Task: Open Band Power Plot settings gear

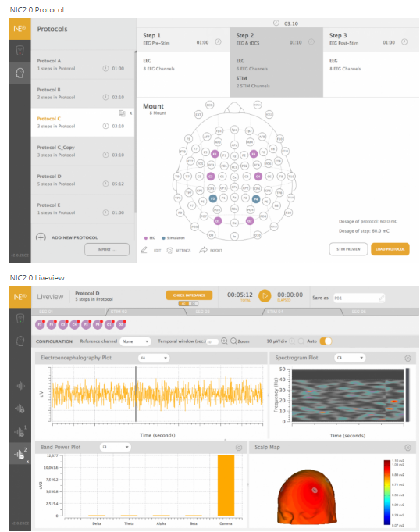Action: point(239,448)
